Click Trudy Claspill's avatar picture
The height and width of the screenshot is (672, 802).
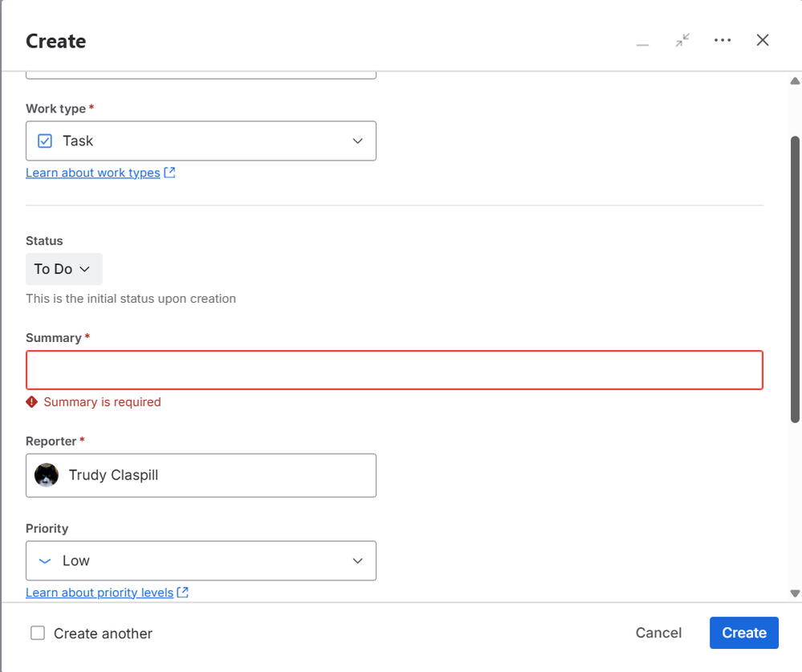coord(47,475)
